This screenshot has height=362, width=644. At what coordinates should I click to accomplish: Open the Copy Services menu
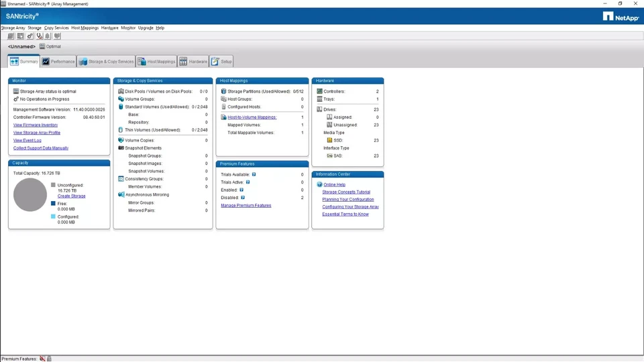[x=56, y=28]
